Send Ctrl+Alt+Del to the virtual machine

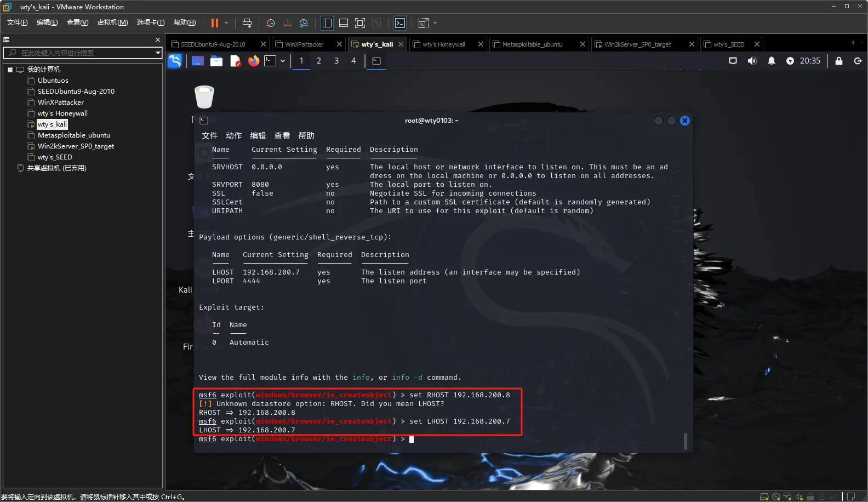click(247, 23)
